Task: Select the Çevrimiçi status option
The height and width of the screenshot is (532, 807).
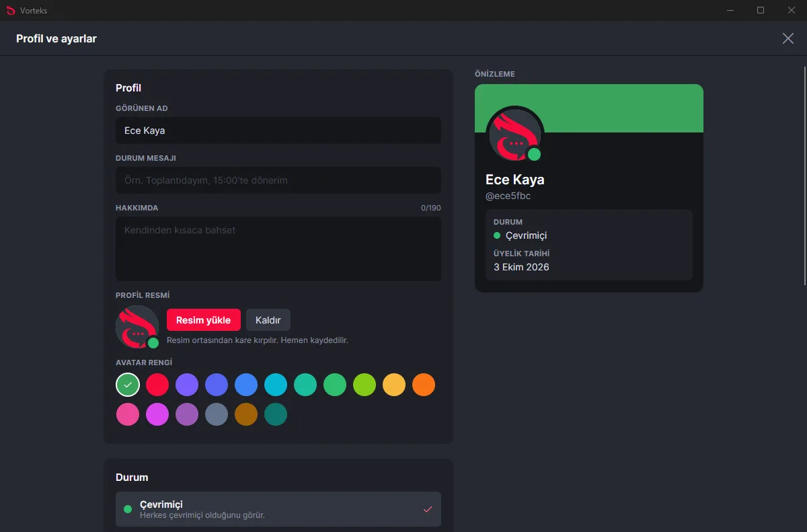Action: coord(278,509)
